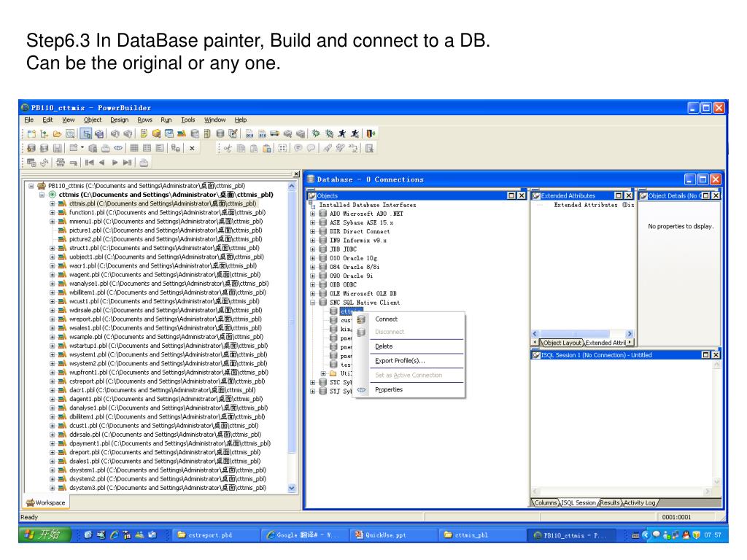This screenshot has width=747, height=560.
Task: Switch to cttmis_pbl taskbar folder button
Action: pos(481,534)
